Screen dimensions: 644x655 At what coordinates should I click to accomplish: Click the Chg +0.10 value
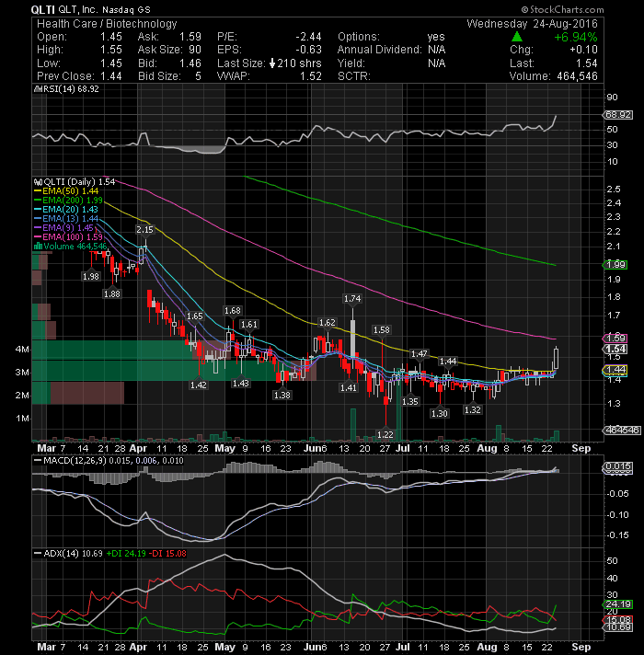click(x=583, y=50)
